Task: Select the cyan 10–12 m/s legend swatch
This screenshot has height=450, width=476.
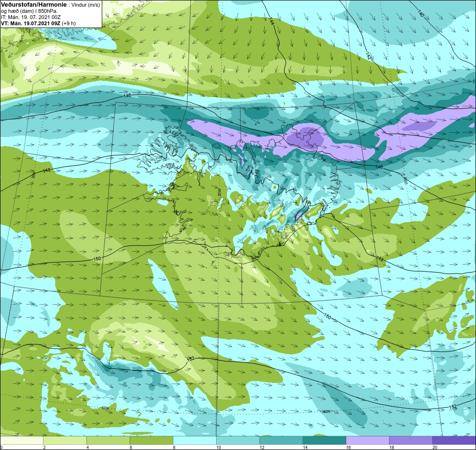Action: point(238,440)
